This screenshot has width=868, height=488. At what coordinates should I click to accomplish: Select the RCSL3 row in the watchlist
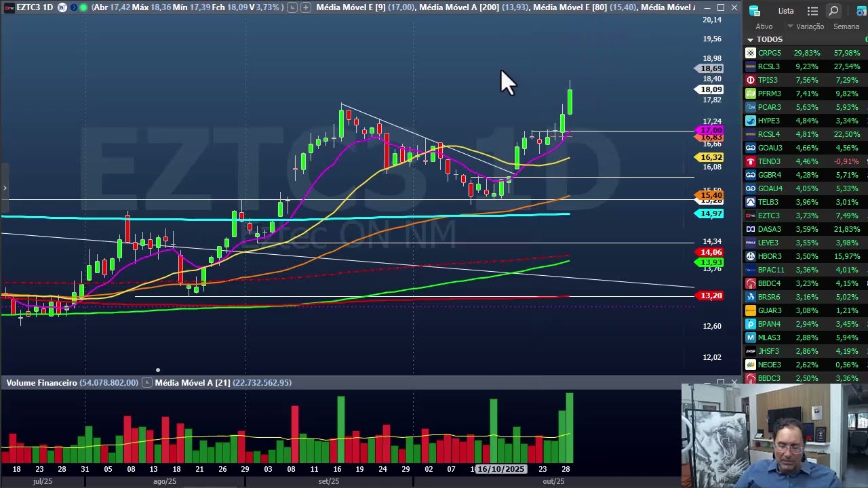pyautogui.click(x=805, y=66)
